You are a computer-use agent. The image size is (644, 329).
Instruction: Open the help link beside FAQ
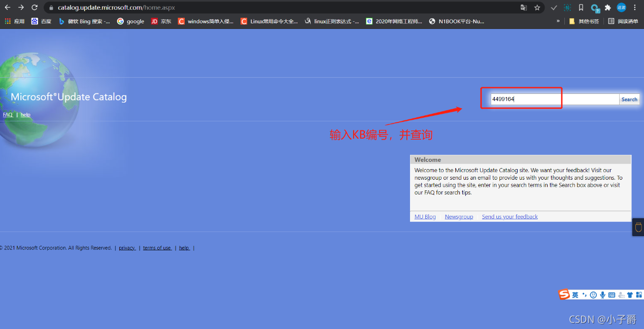[25, 115]
